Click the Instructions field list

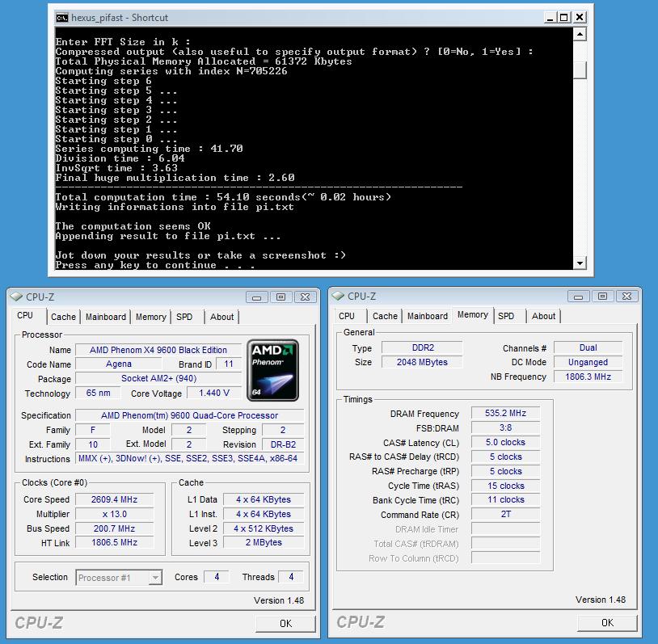point(188,459)
